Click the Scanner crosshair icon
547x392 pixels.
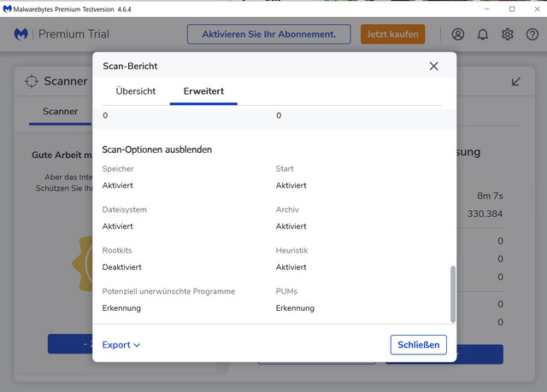coord(32,81)
